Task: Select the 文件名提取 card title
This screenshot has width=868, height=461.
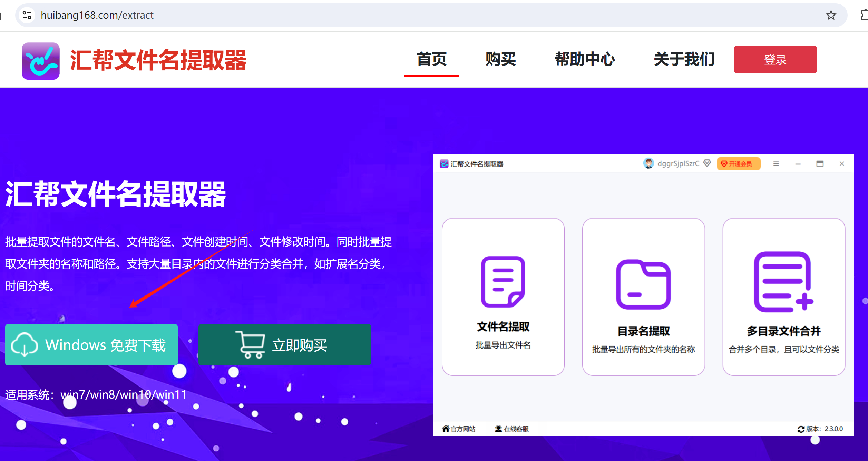Action: pyautogui.click(x=503, y=327)
